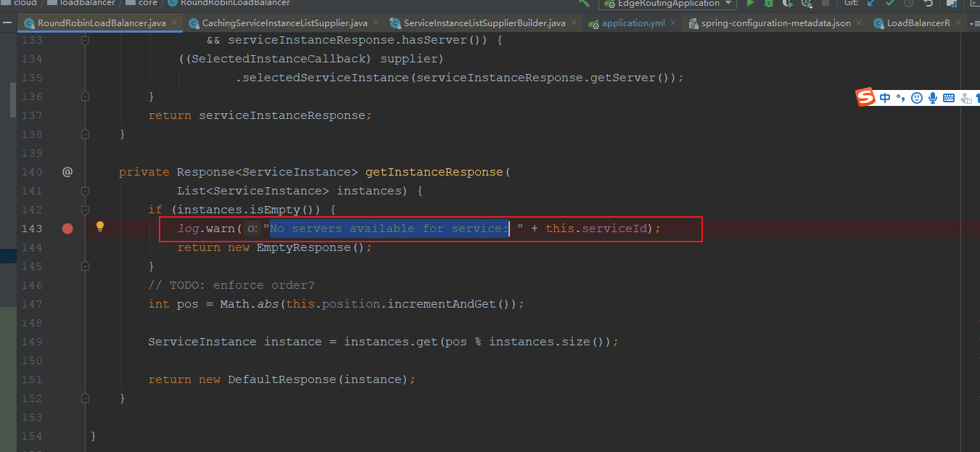Click the @ gutter marker on line 140
980x452 pixels.
[67, 172]
